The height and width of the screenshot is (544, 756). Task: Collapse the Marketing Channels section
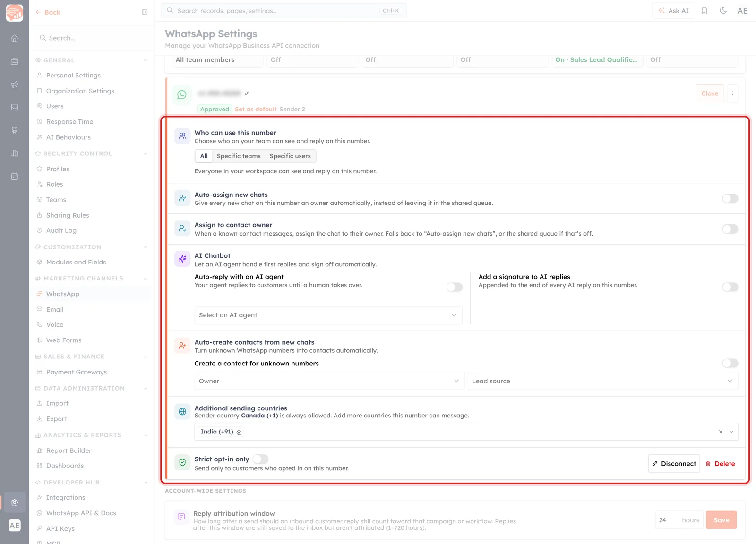(x=146, y=279)
